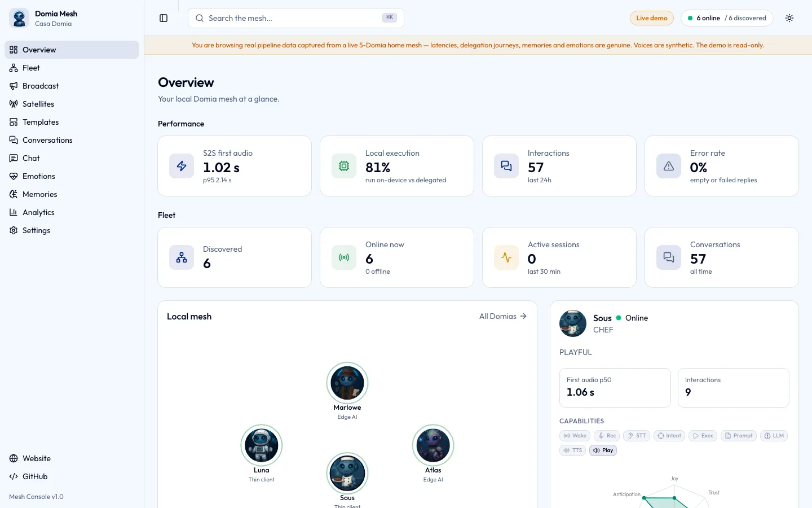Go to Broadcast in the sidebar
Viewport: 812px width, 508px height.
72,86
